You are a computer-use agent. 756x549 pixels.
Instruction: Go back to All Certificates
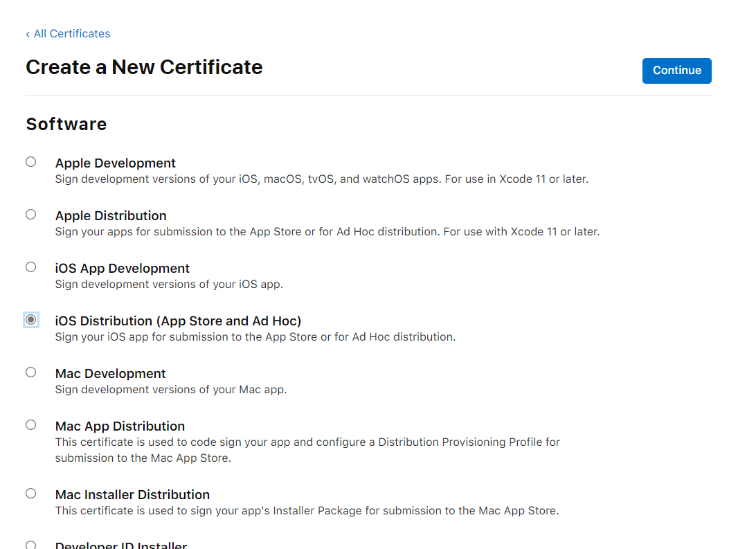click(x=68, y=33)
